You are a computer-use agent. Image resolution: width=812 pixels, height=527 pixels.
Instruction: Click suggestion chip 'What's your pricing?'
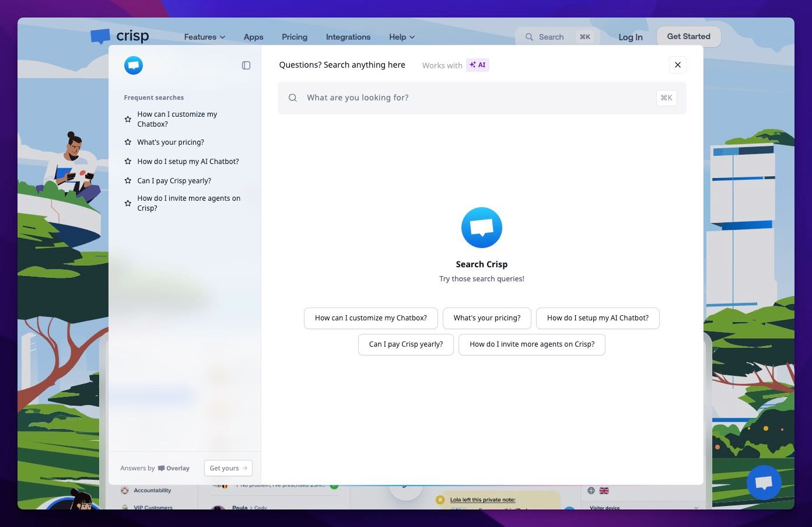(487, 318)
